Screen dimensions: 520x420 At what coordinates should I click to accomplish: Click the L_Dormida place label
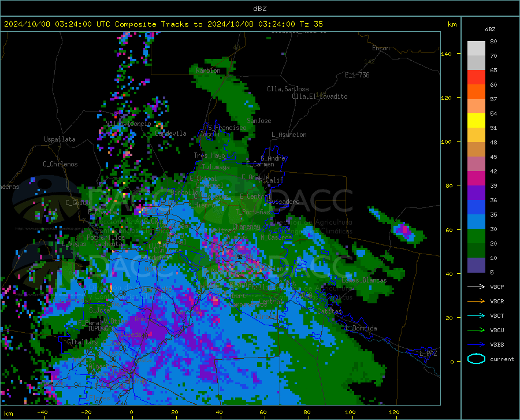coord(361,328)
